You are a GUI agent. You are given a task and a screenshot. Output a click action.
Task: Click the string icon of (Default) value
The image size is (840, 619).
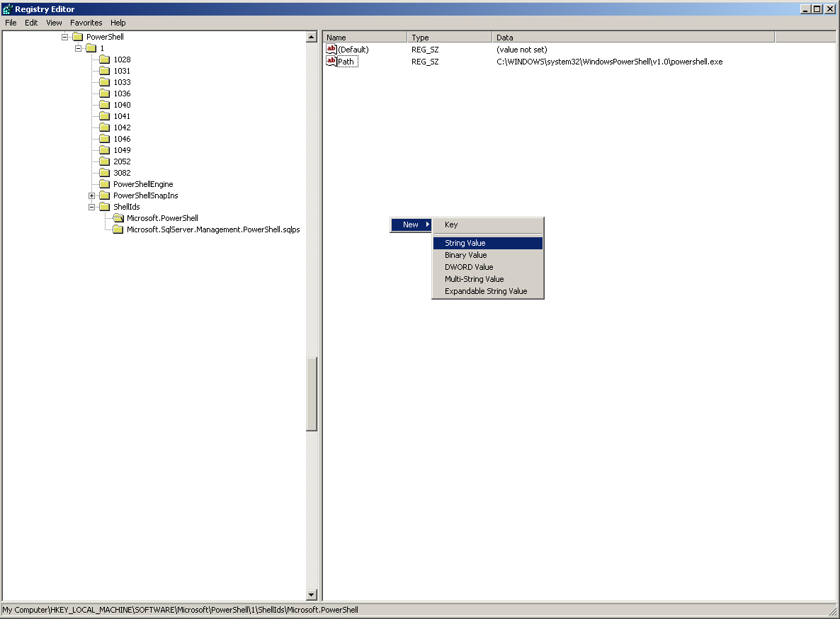(331, 50)
